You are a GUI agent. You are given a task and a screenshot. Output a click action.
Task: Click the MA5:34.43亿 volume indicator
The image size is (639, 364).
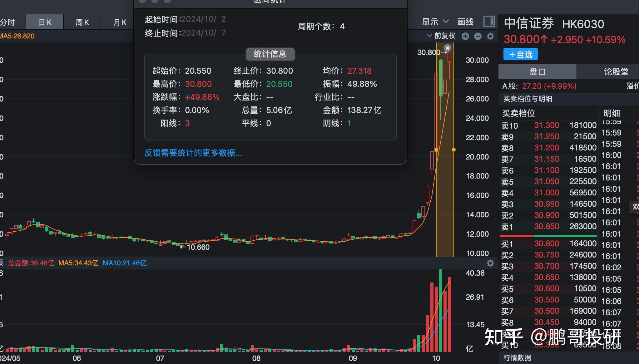(x=78, y=263)
